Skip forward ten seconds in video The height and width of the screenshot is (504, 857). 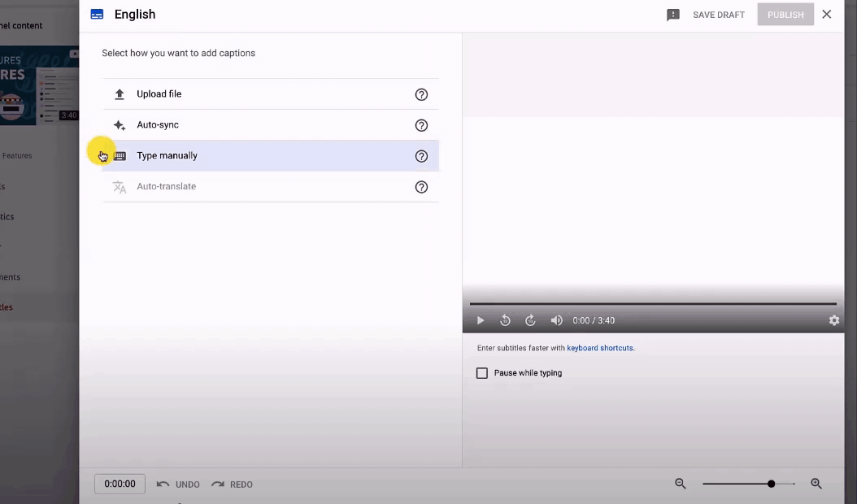(x=530, y=320)
